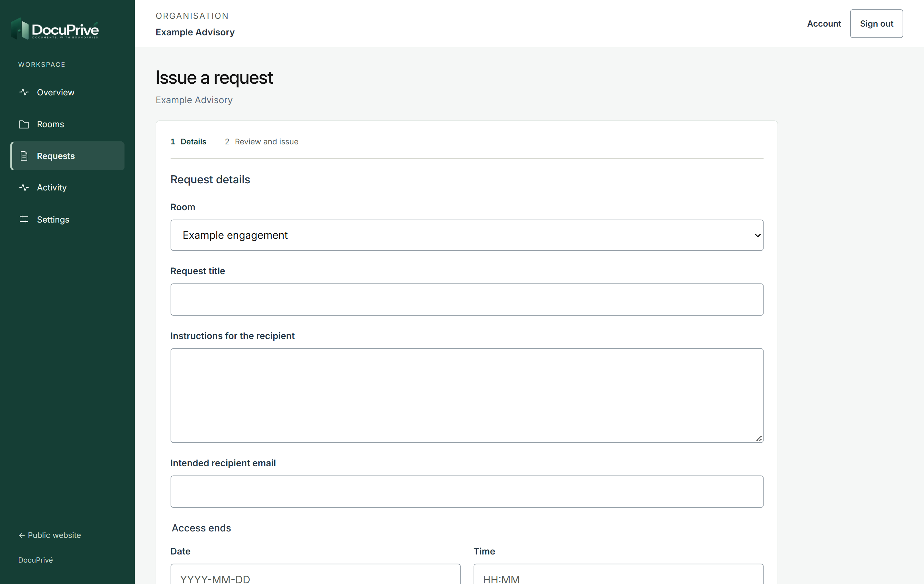Focus the Time HH:MM field
This screenshot has height=584, width=924.
(x=618, y=574)
